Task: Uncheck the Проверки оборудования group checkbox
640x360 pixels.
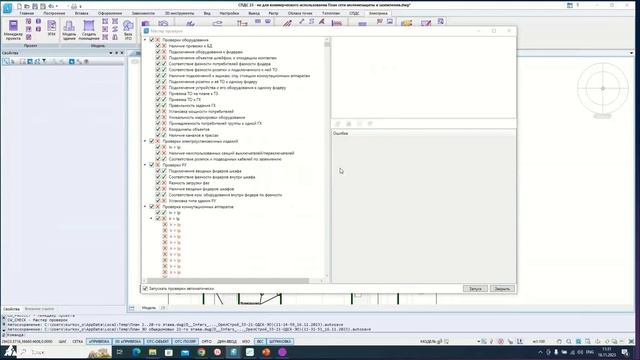Action: pos(151,40)
